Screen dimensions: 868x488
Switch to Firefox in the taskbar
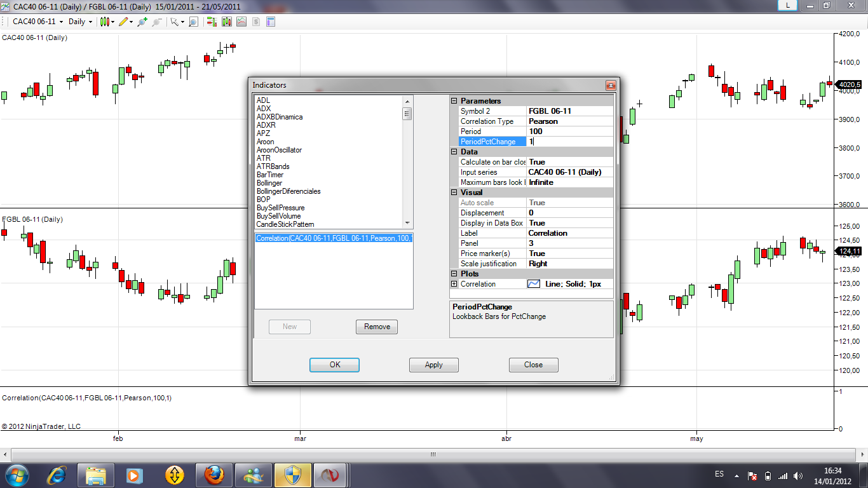214,475
